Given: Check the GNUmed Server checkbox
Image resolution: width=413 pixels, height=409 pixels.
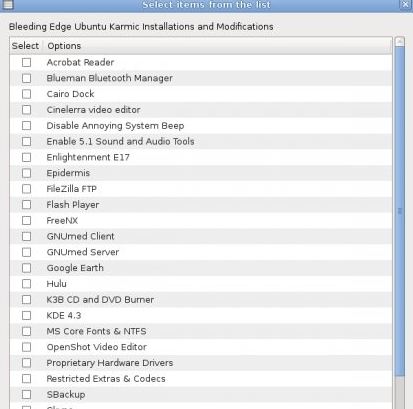Looking at the screenshot, I should [x=26, y=252].
